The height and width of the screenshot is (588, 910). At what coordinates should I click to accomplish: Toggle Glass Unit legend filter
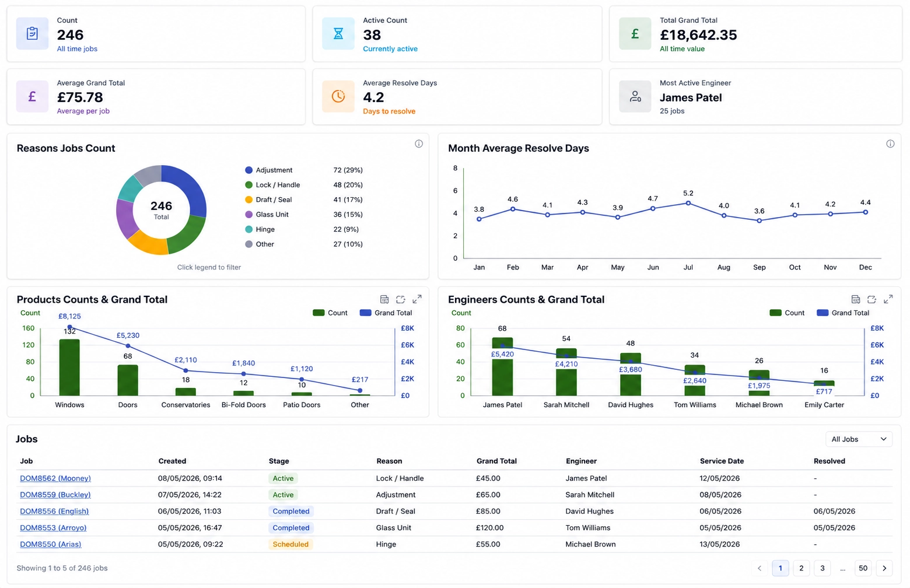point(267,215)
